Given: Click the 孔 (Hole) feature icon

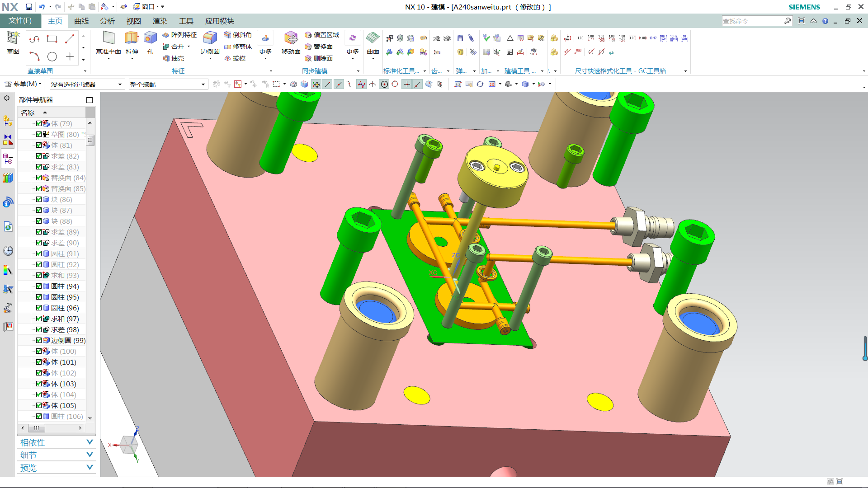Looking at the screenshot, I should pyautogui.click(x=150, y=38).
